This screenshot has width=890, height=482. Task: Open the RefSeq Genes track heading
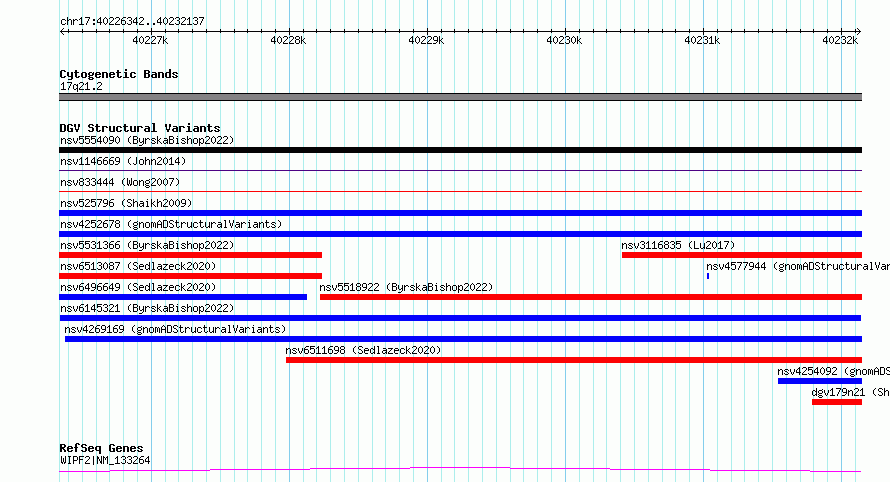tap(101, 448)
